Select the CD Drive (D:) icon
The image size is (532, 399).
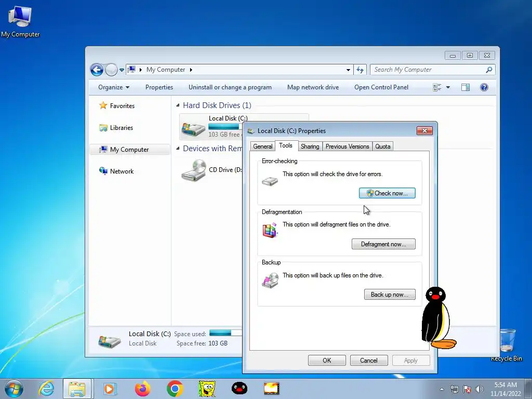tap(193, 170)
